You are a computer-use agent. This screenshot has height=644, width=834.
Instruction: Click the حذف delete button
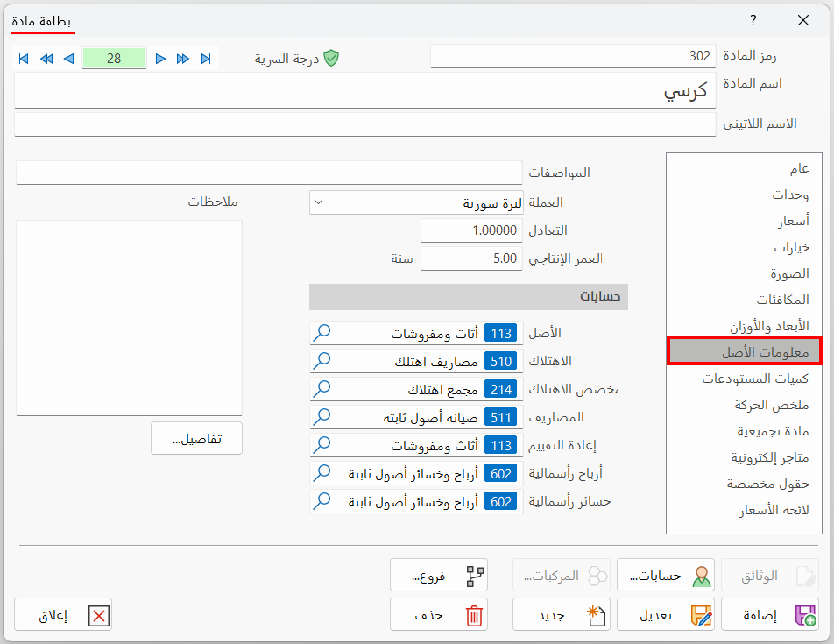[438, 615]
